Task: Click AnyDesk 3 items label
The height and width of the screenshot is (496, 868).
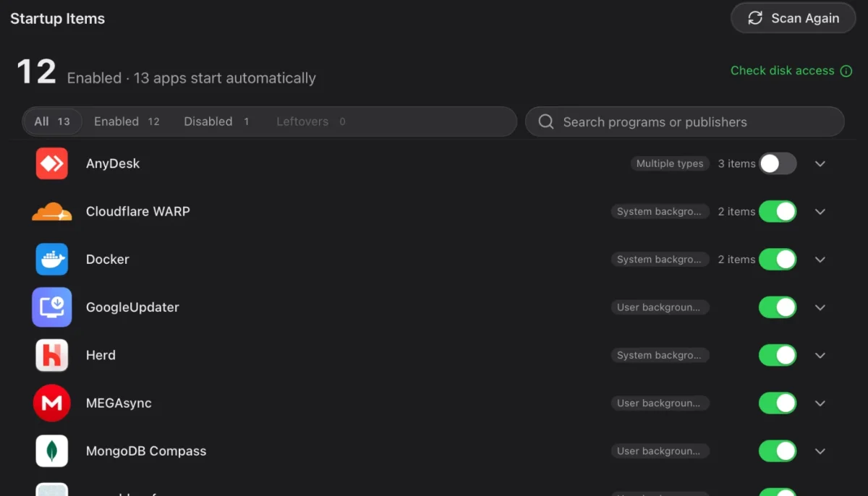Action: click(736, 163)
